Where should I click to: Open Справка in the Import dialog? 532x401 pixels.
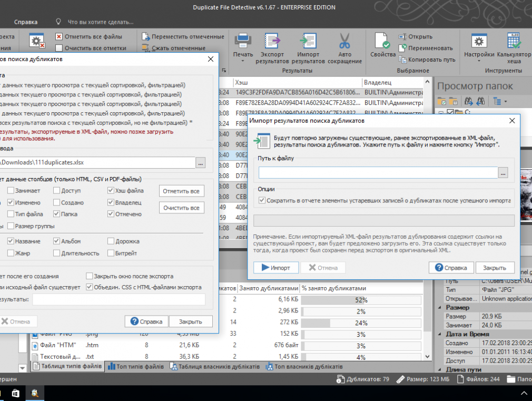(x=451, y=268)
